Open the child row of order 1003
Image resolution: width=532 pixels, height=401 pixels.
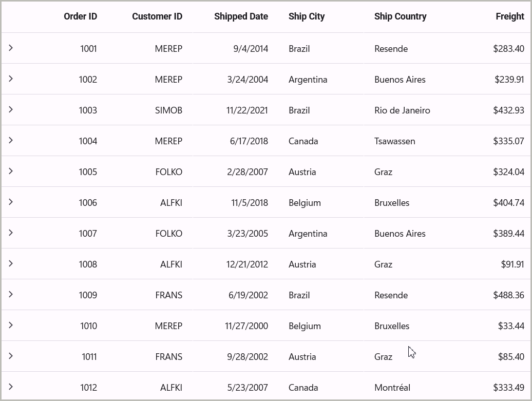(x=11, y=109)
